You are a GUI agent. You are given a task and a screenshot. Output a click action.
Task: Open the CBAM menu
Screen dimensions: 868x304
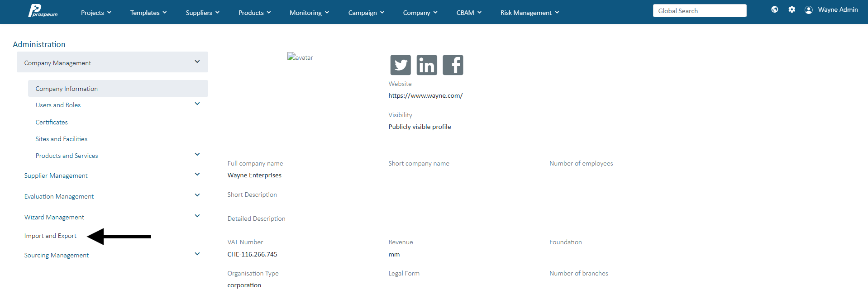tap(469, 13)
